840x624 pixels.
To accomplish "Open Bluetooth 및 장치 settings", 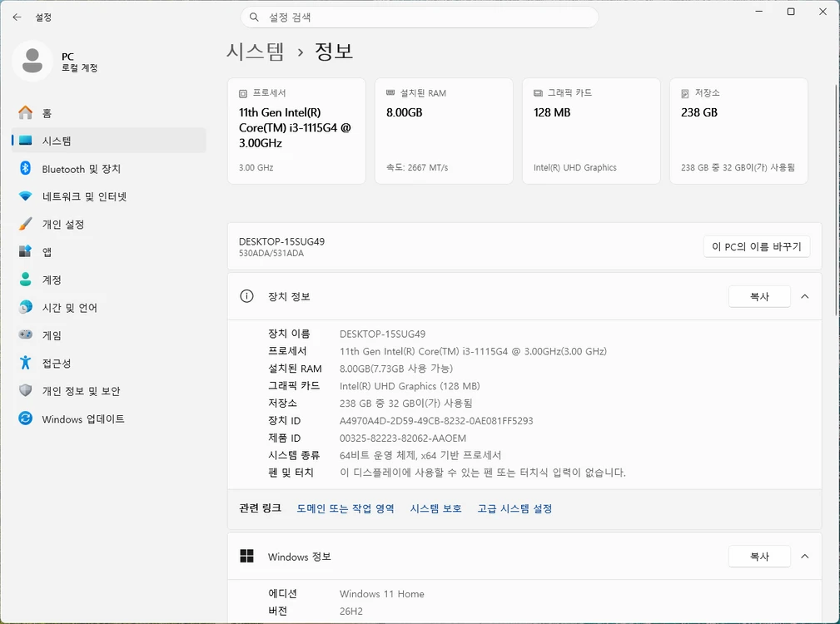I will click(109, 169).
